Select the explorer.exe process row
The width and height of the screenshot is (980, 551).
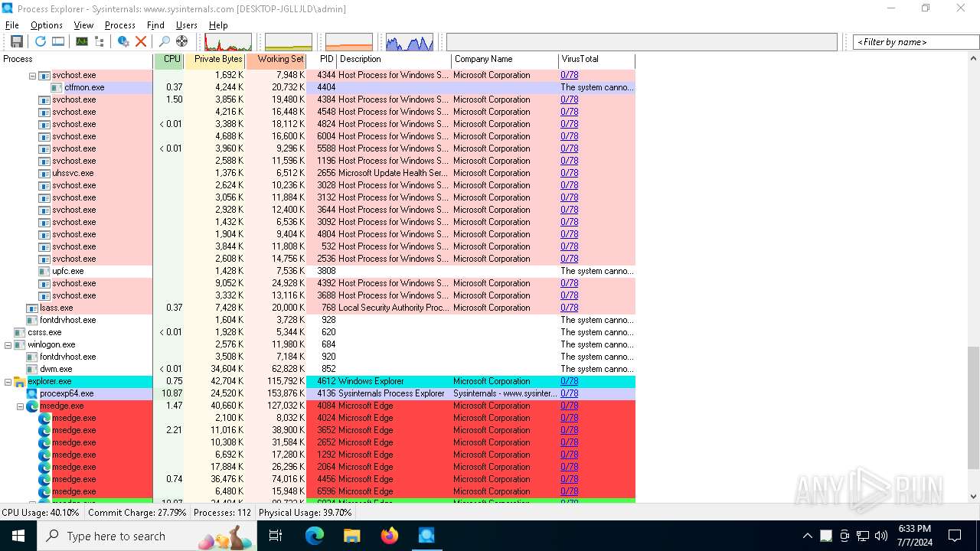318,381
